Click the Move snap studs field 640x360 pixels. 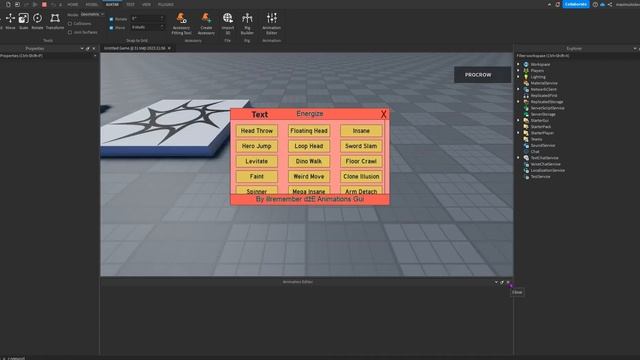147,27
